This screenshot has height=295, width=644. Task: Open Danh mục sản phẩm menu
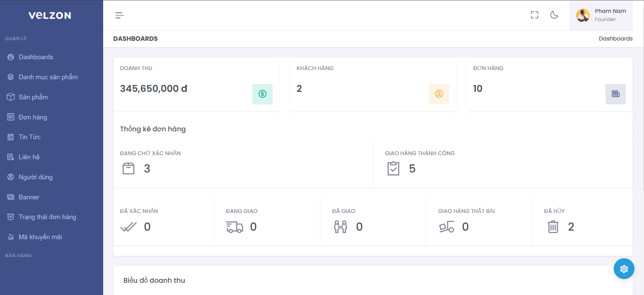coord(48,77)
